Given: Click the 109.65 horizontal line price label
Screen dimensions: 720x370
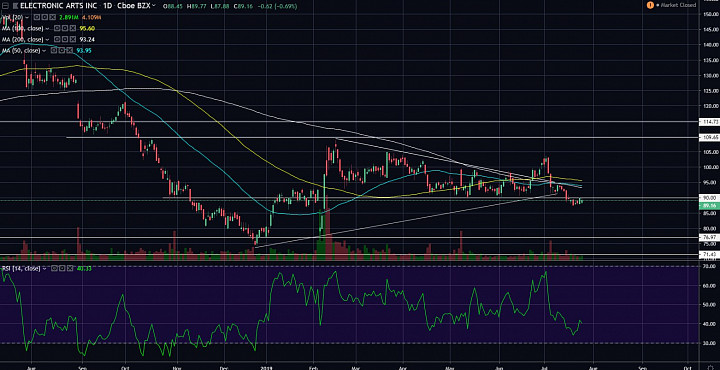Looking at the screenshot, I should tap(710, 137).
